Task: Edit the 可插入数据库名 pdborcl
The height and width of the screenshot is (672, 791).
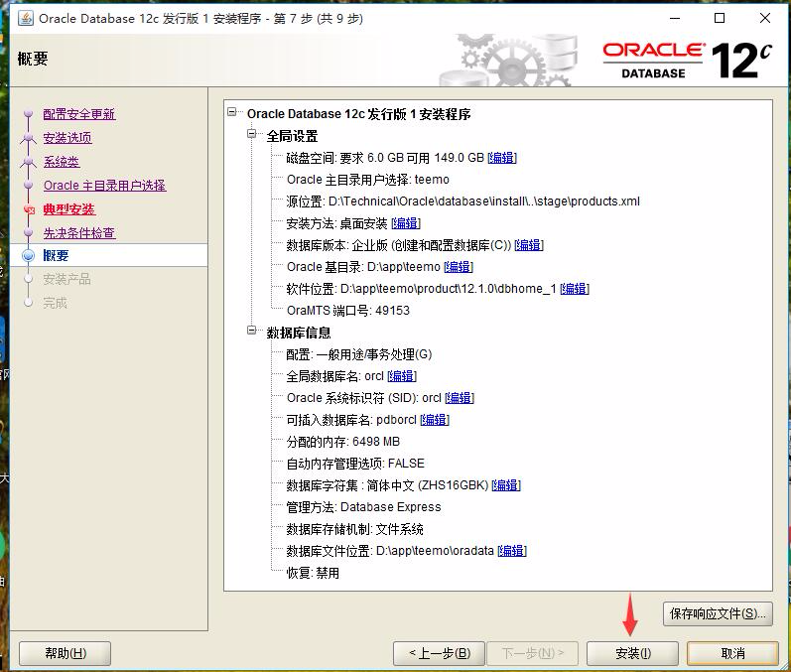Action: pos(435,420)
